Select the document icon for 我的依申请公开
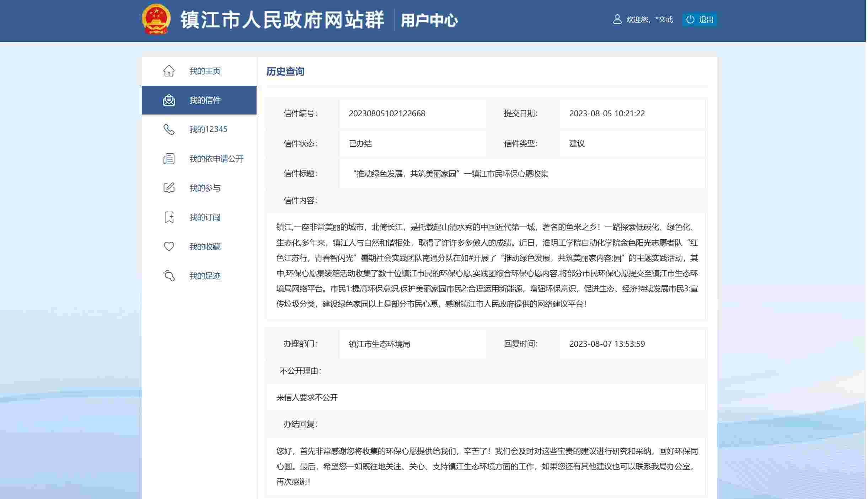 point(169,159)
